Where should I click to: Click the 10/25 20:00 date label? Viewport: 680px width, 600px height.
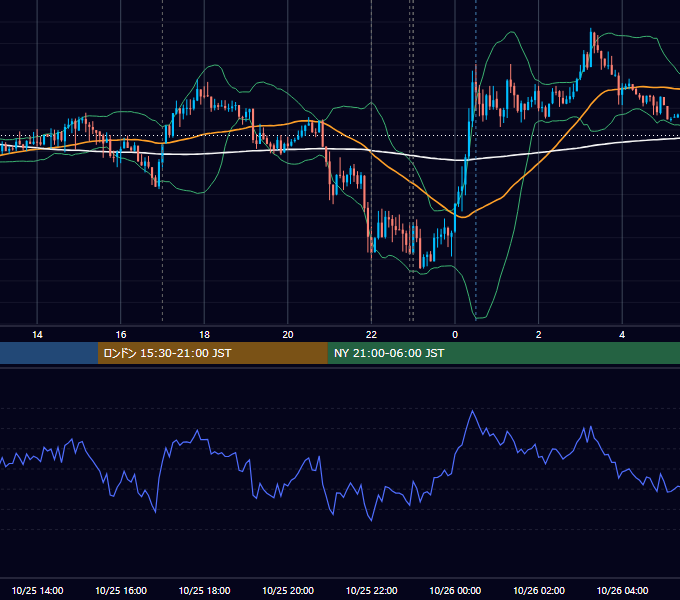pos(288,590)
